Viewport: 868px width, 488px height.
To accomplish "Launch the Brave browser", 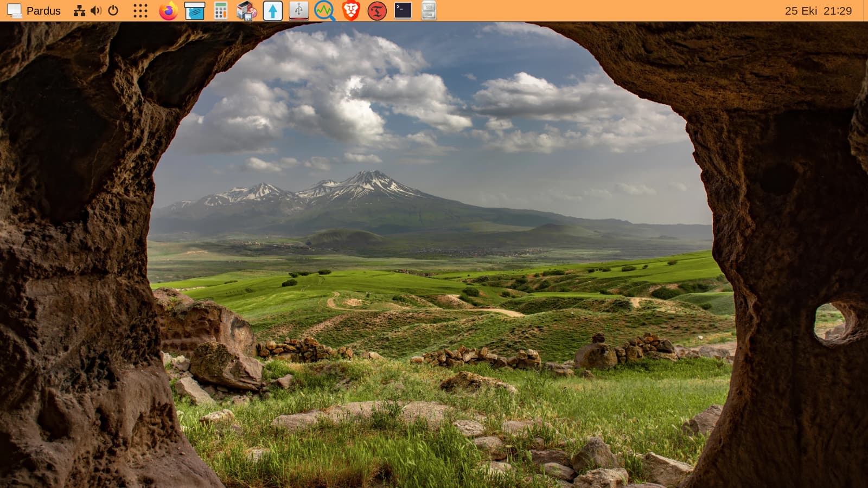I will coord(350,11).
